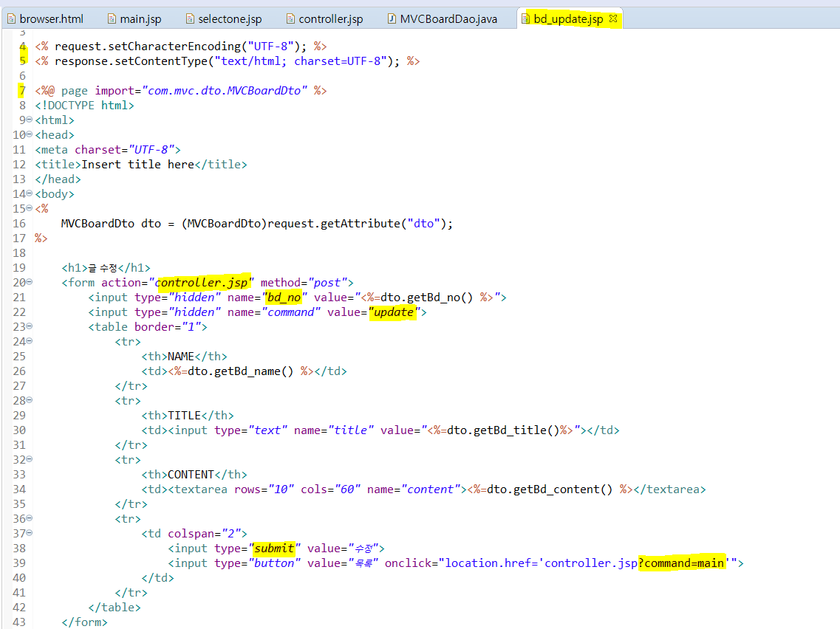Screen dimensions: 840x629
Task: Click the main.jsp file icon
Action: pyautogui.click(x=112, y=18)
